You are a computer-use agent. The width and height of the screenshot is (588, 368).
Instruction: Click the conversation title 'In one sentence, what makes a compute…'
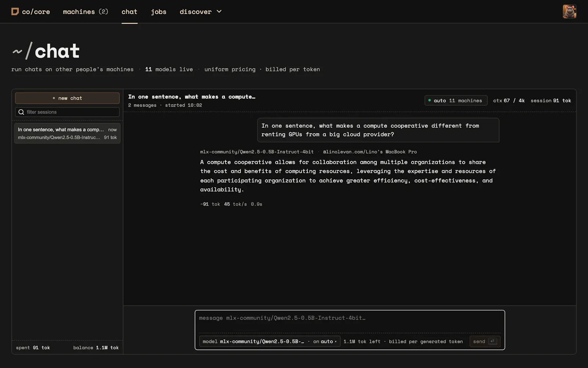tap(191, 97)
